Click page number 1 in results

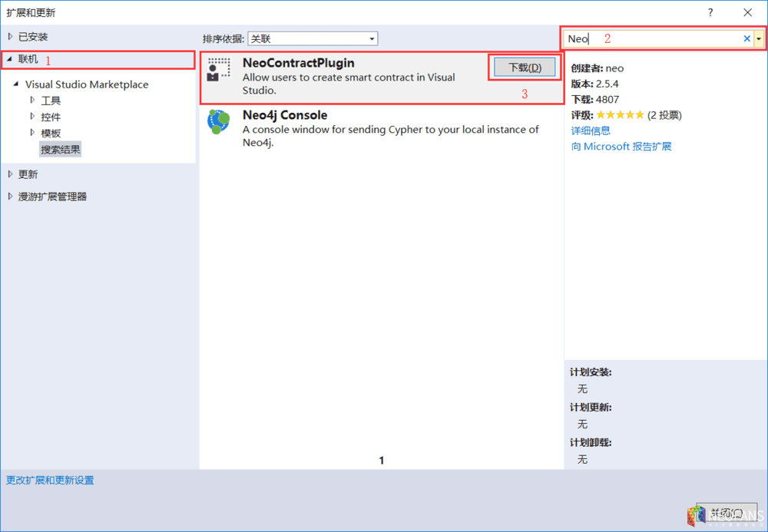point(382,461)
